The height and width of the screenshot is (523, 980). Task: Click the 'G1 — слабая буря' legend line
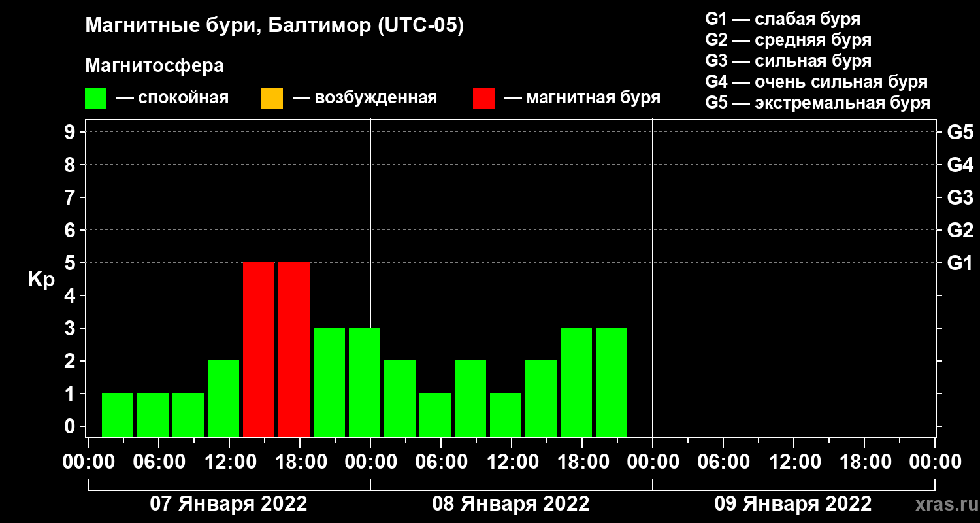coord(783,19)
